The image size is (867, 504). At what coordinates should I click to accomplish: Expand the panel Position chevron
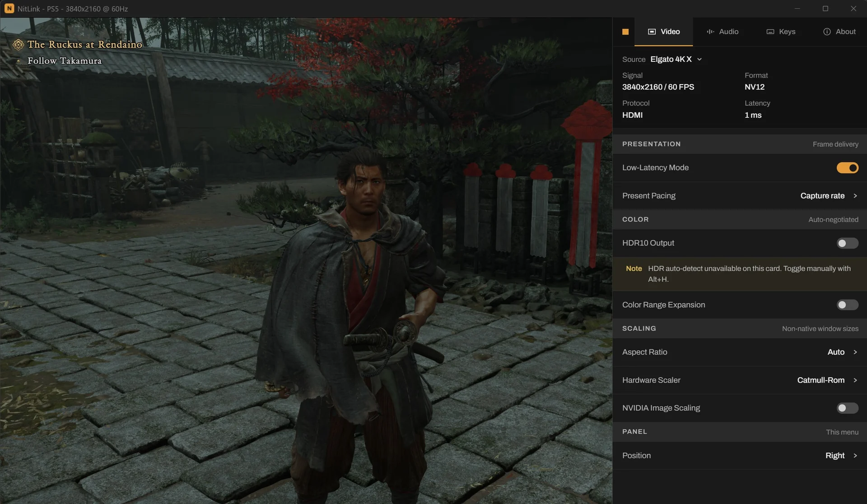[x=855, y=456]
